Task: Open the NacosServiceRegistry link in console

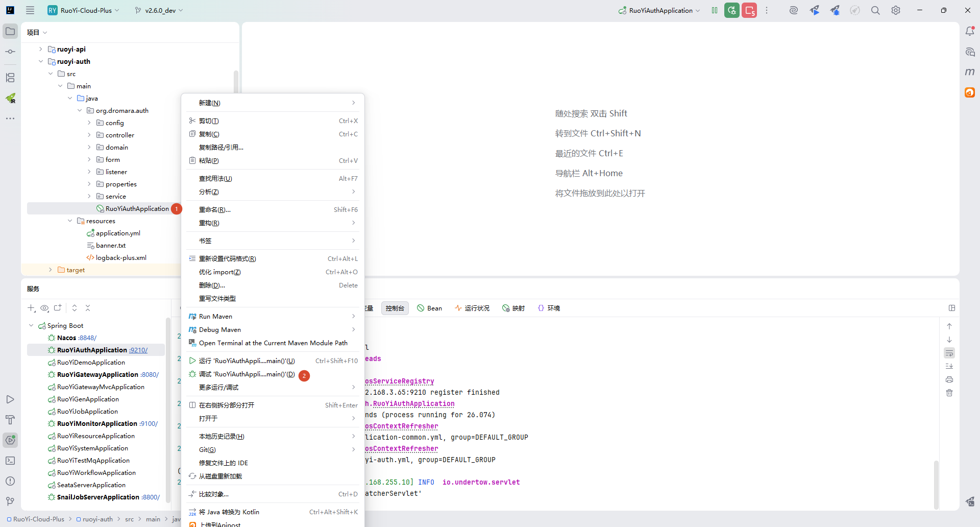Action: pyautogui.click(x=400, y=381)
